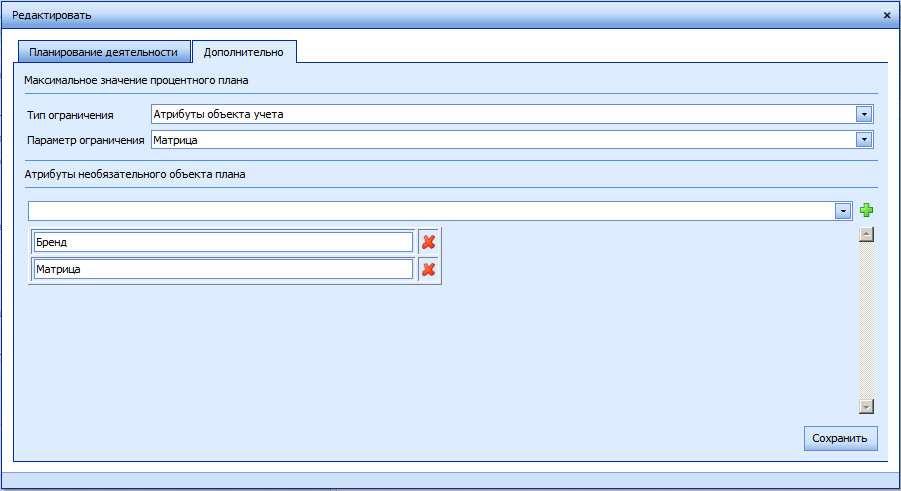
Task: Expand the Тип ограничения dropdown arrow
Action: tap(865, 114)
